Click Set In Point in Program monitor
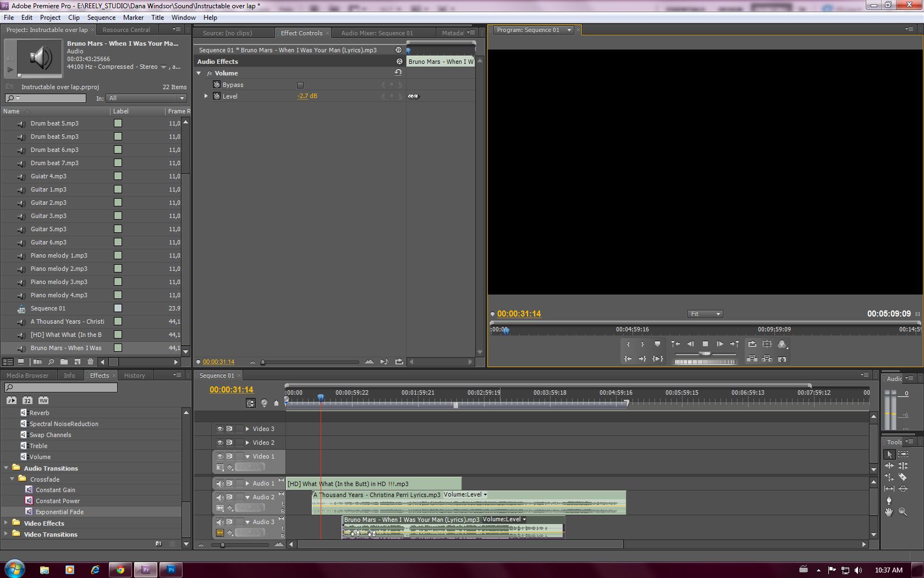The width and height of the screenshot is (924, 578). 628,344
